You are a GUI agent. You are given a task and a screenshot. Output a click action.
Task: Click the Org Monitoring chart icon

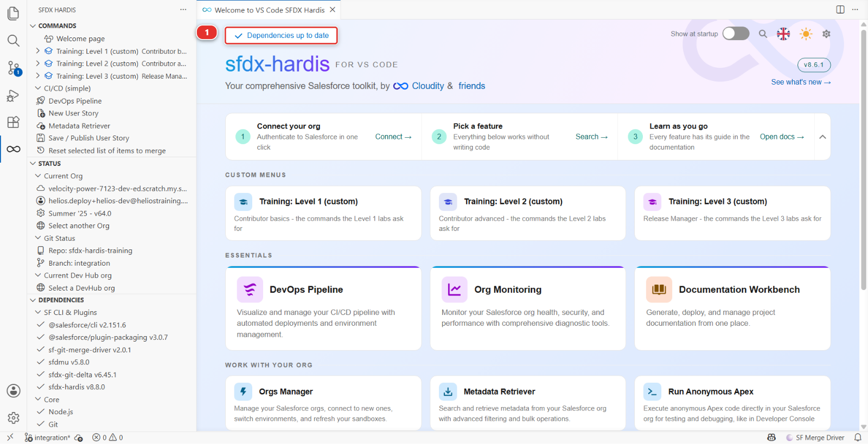point(455,289)
